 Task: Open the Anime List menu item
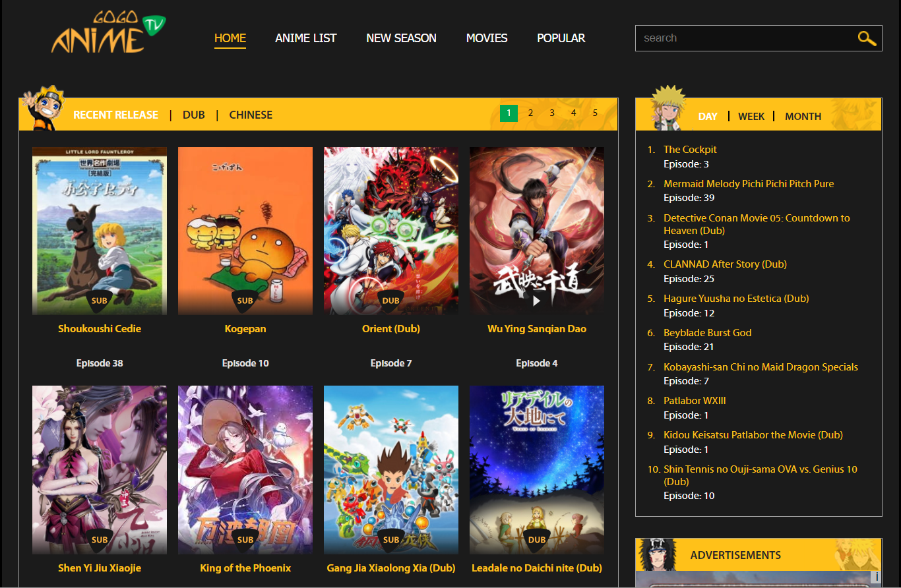(x=306, y=38)
